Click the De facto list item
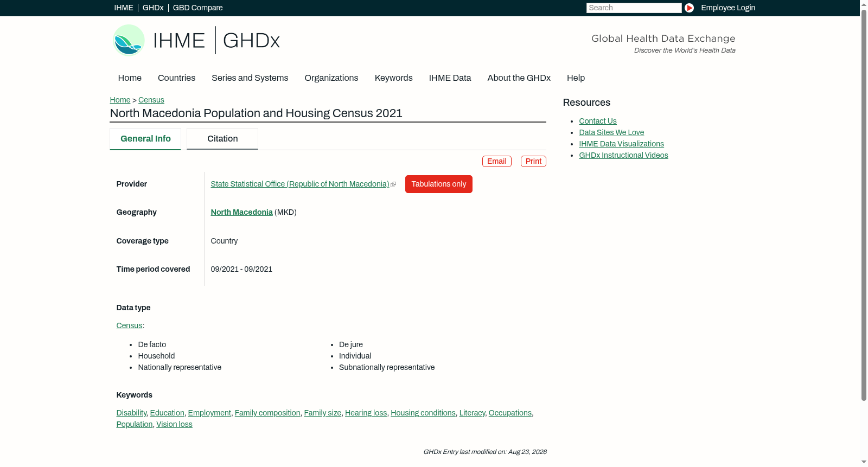 (152, 344)
